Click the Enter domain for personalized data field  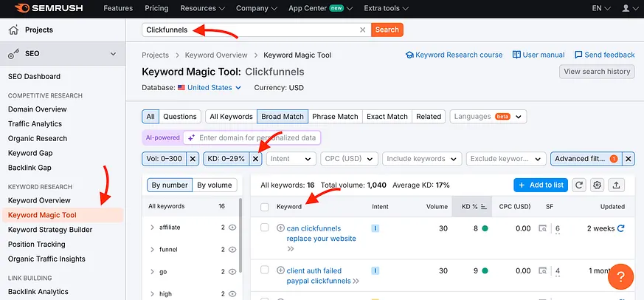pos(252,138)
